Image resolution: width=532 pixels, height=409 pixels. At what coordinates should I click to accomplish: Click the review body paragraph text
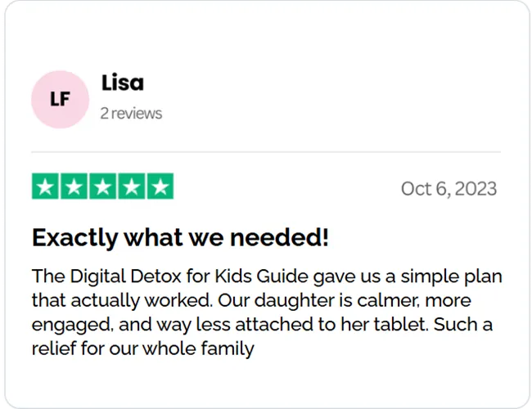(x=267, y=312)
